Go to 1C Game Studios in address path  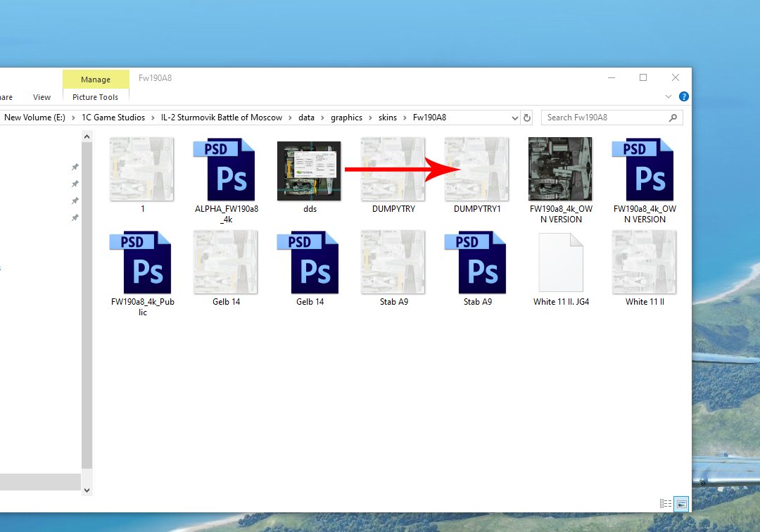pos(113,118)
